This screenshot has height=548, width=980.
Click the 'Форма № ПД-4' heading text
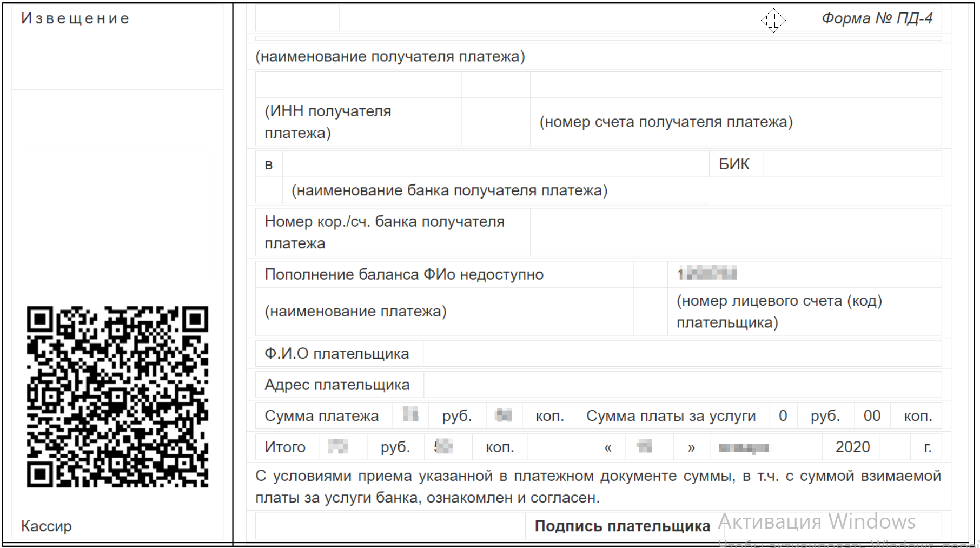(877, 18)
